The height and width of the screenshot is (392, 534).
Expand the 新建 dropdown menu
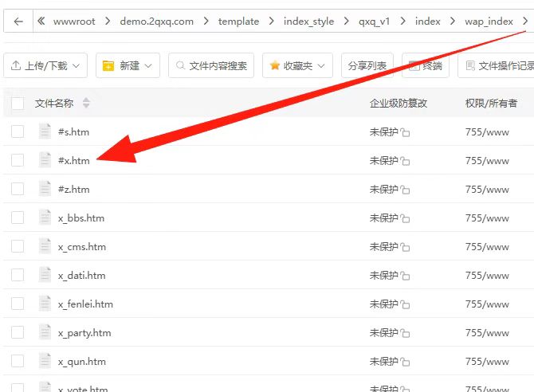[128, 66]
